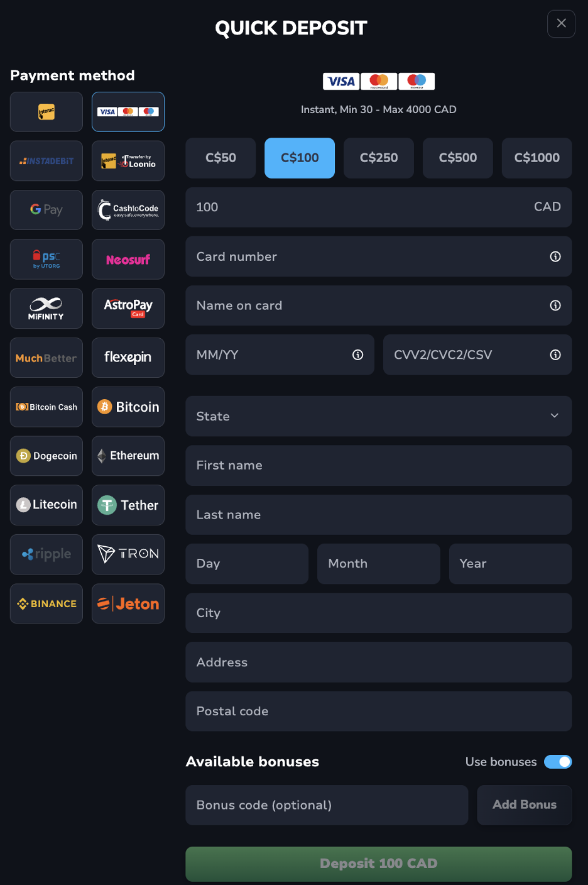
Task: Click the Card number info icon
Action: 555,256
